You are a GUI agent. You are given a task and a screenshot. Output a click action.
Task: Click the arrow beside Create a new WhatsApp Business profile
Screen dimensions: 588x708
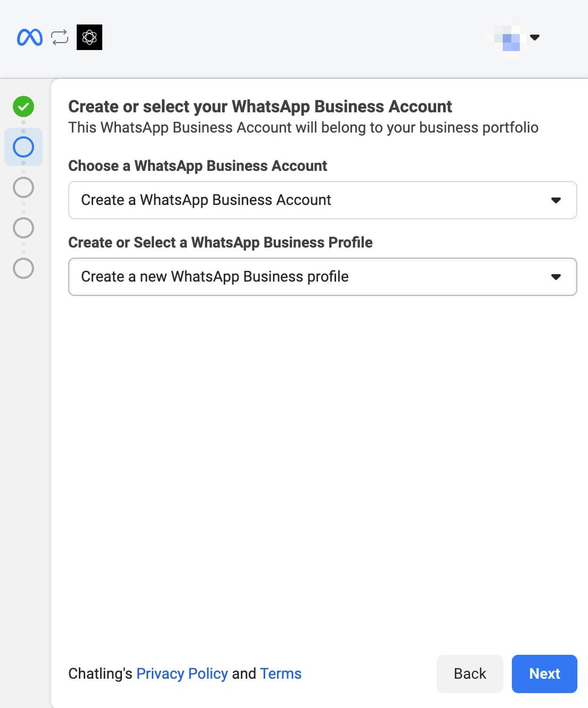coord(556,277)
